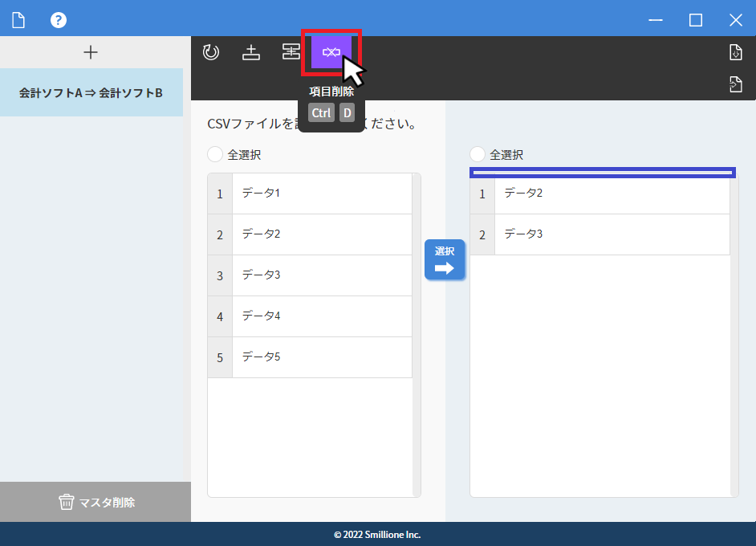Screen dimensions: 756x546
Task: Click the insert item icon in the toolbar
Action: [291, 53]
